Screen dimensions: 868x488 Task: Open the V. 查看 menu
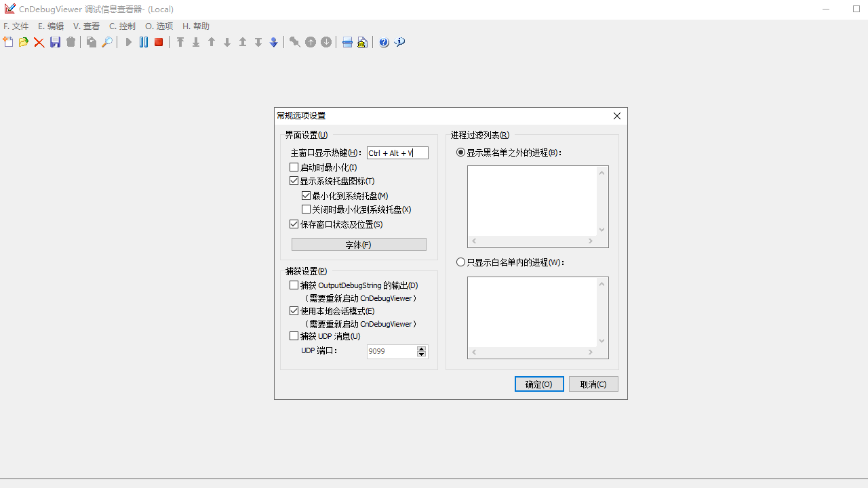tap(86, 26)
